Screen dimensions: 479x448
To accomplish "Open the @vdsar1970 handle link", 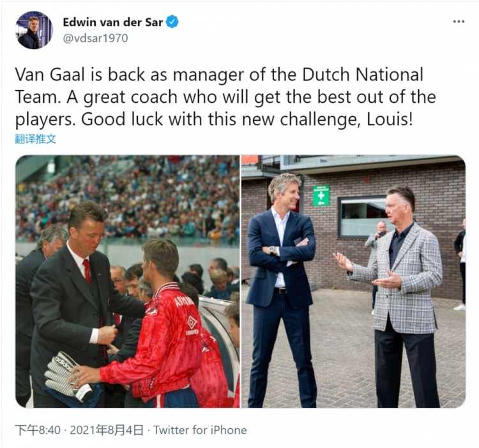I will (x=95, y=38).
